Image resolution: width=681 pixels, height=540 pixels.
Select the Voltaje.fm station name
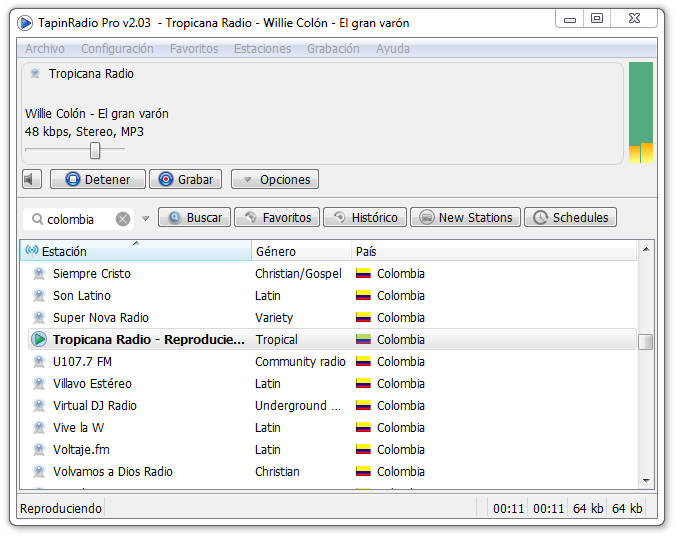pos(81,450)
